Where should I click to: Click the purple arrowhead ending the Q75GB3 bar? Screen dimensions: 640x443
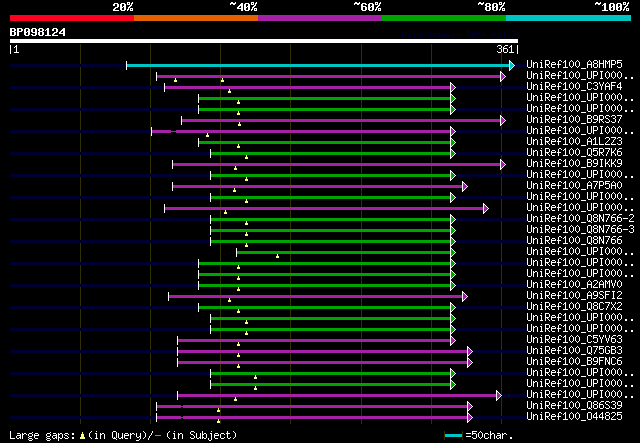click(x=470, y=352)
